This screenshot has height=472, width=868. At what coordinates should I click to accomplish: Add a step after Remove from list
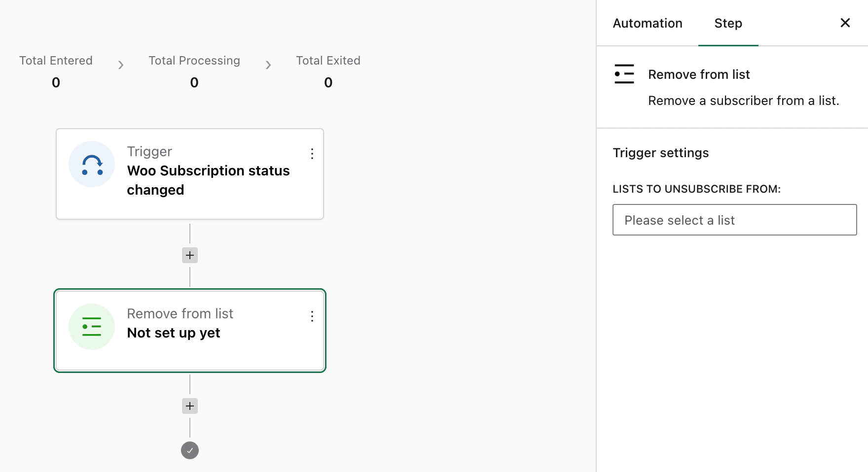190,406
